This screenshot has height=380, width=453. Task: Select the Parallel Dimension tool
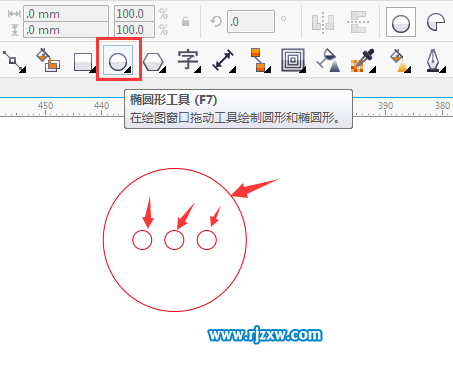coord(224,60)
